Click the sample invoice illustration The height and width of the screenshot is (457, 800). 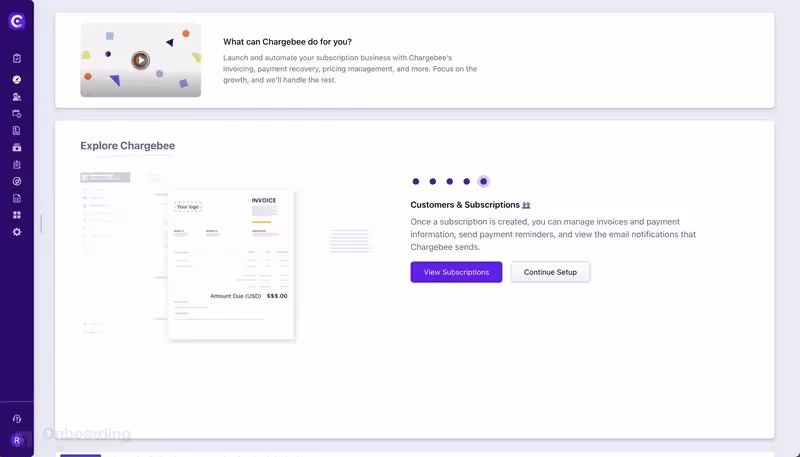click(232, 265)
